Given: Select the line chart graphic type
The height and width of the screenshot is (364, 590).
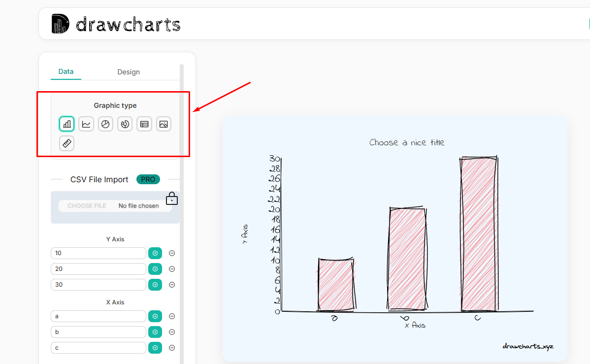Looking at the screenshot, I should [86, 124].
